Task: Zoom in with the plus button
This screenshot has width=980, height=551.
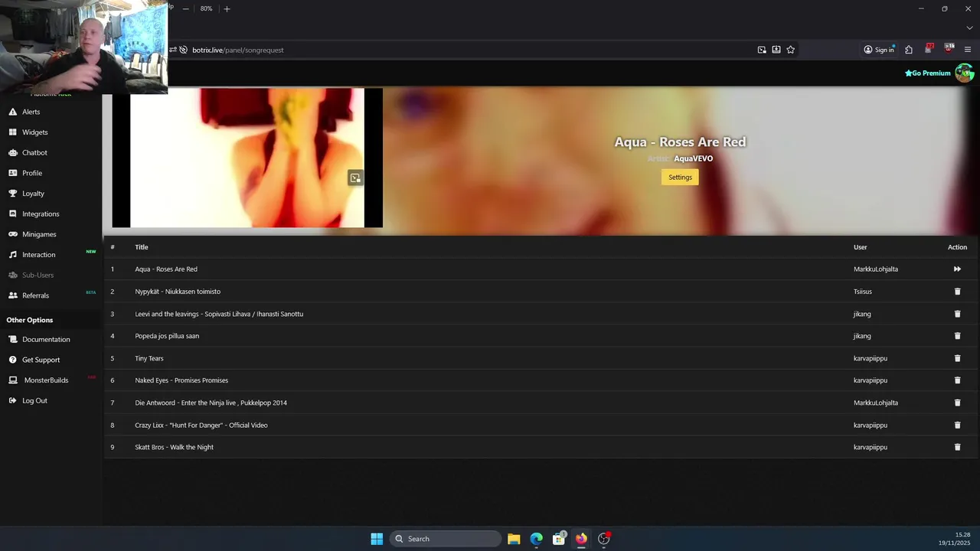Action: pos(227,8)
